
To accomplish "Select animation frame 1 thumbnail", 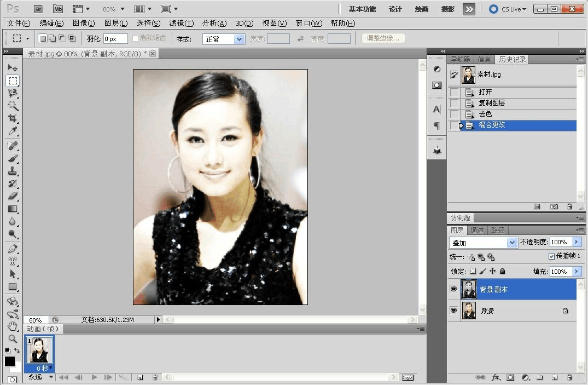I will click(39, 350).
